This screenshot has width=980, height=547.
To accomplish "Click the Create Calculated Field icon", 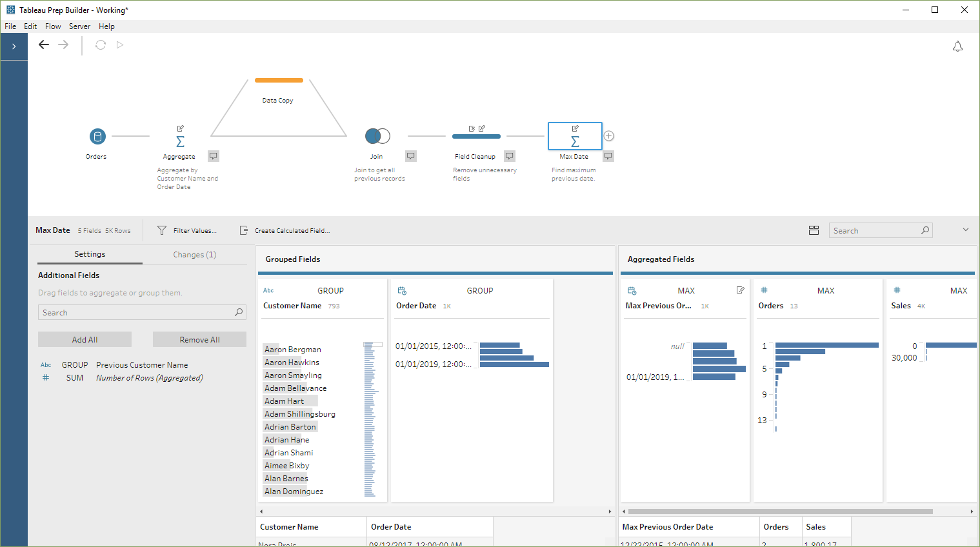I will point(244,230).
